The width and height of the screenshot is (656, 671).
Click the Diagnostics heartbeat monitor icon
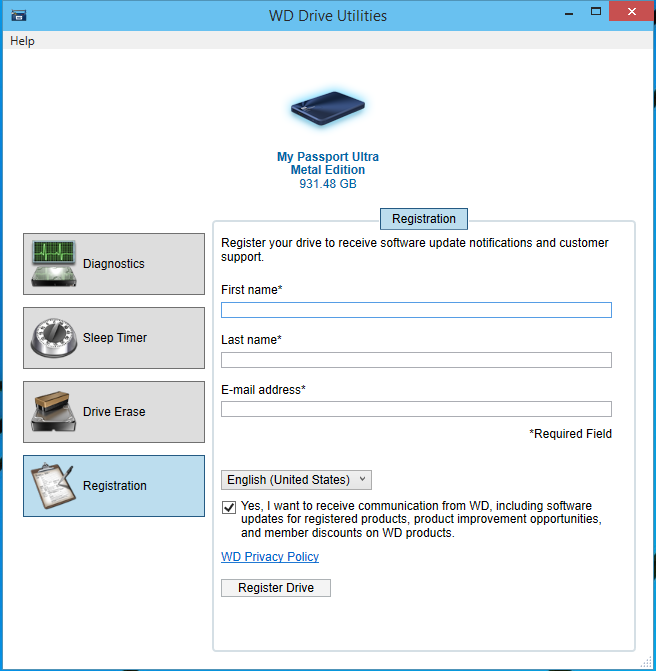(54, 264)
